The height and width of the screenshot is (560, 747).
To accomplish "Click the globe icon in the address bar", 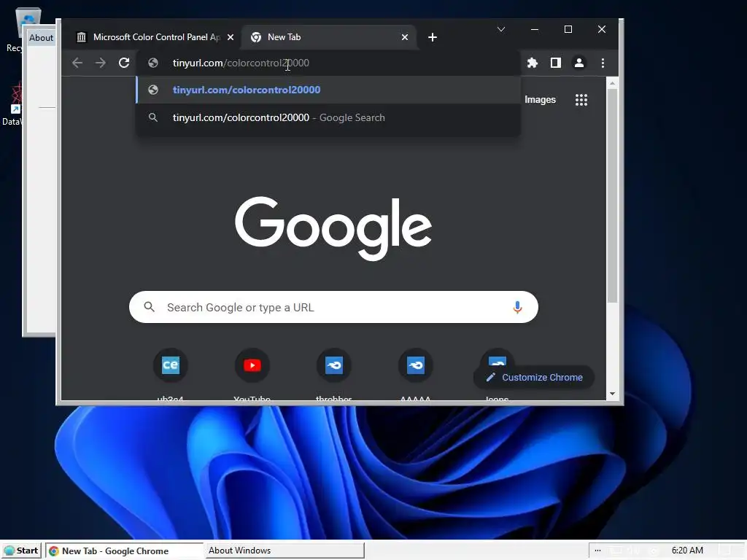I will coord(153,63).
